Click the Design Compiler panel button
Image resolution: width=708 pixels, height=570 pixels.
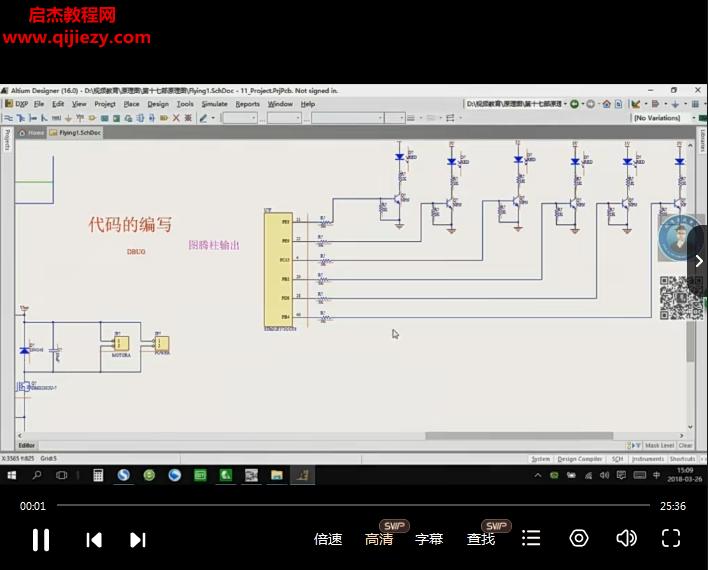[x=580, y=459]
